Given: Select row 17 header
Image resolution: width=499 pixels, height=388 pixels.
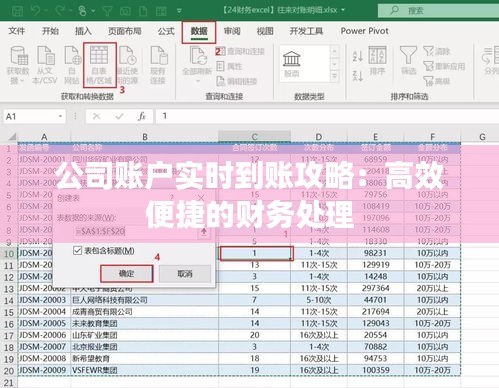Looking at the screenshot, I should click(9, 335).
